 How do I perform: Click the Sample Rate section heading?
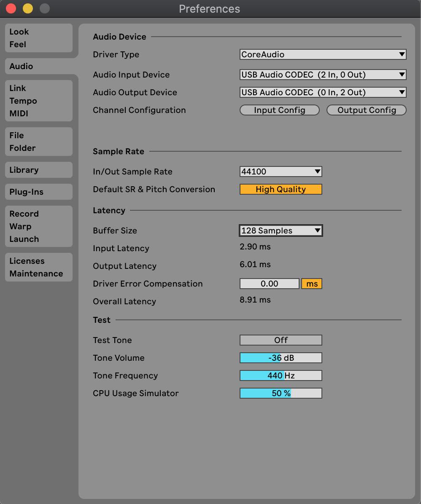[119, 151]
